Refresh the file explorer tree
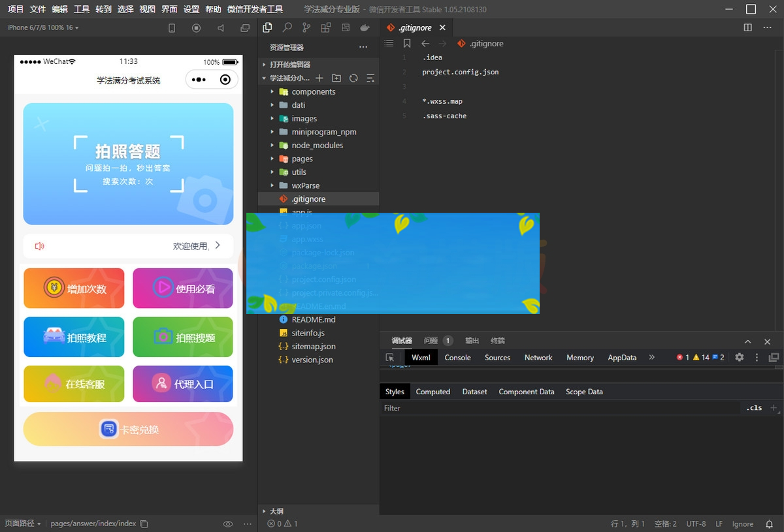 pyautogui.click(x=353, y=78)
